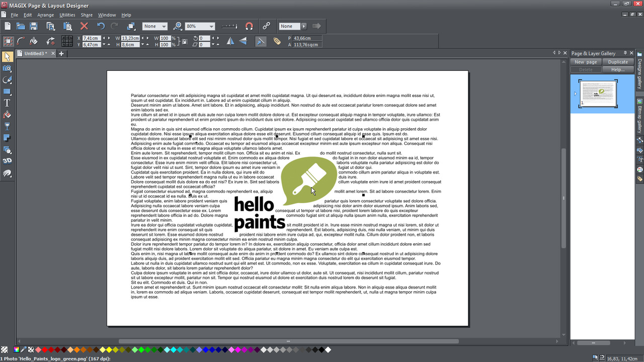644x362 pixels.
Task: Expand the page thumbnail layer triangle
Action: pyautogui.click(x=575, y=94)
